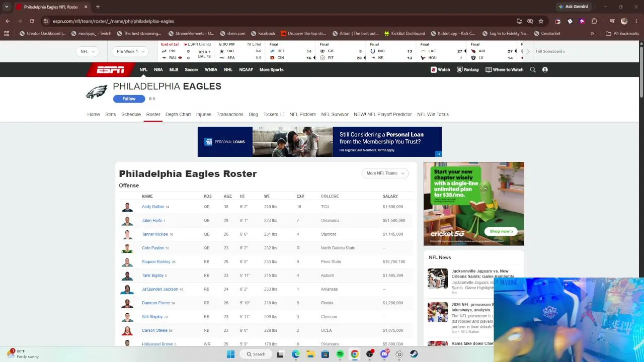
Task: Open Windows Start menu
Action: [230, 354]
